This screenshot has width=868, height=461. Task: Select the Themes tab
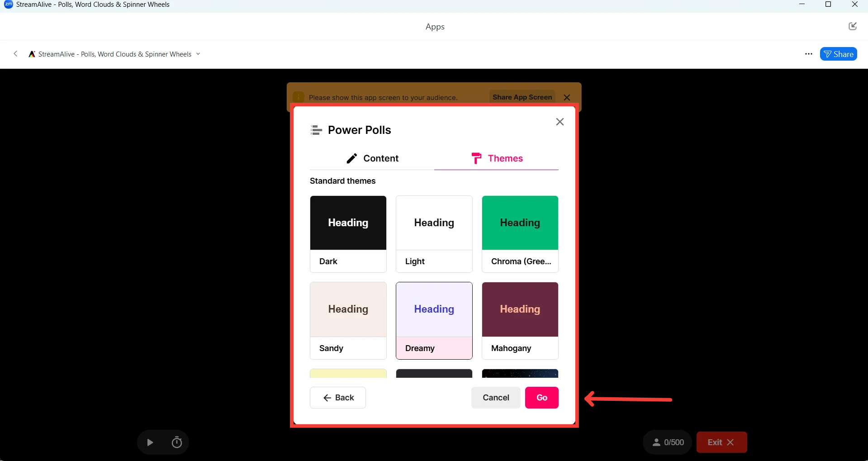coord(496,158)
